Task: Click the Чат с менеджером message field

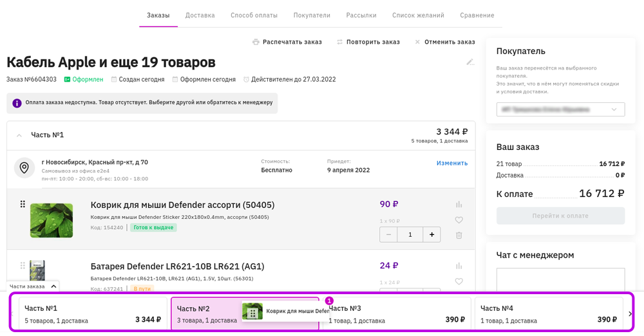Action: click(561, 280)
